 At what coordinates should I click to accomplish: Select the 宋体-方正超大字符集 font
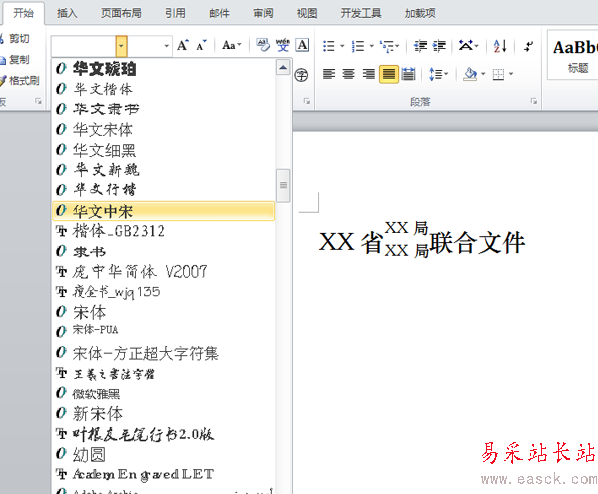tap(164, 353)
